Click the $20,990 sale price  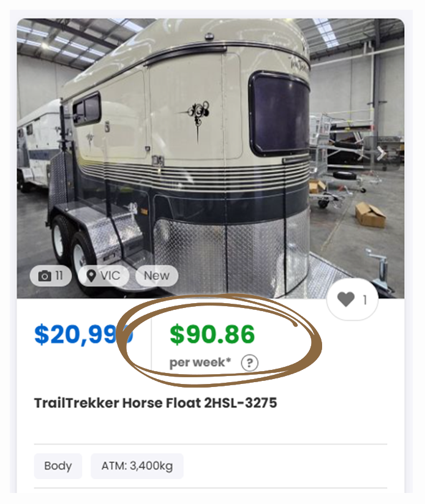[83, 335]
